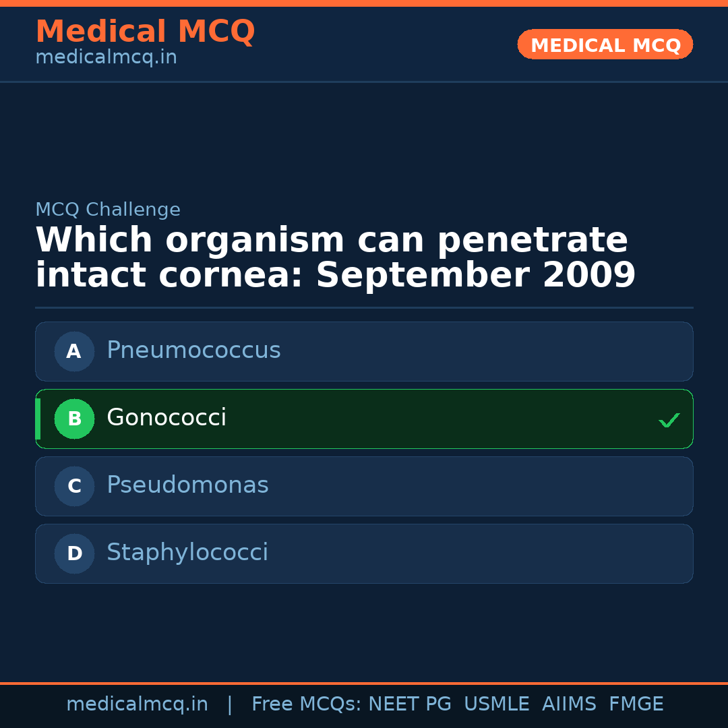Select the Pseudomonas answer option
This screenshot has width=728, height=728.
pyautogui.click(x=364, y=486)
